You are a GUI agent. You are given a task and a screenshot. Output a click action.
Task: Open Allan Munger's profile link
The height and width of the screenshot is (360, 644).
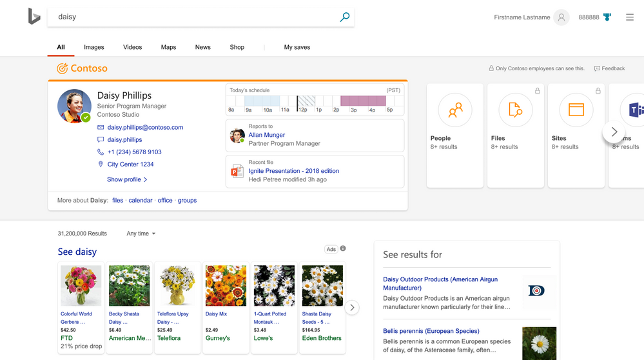266,135
